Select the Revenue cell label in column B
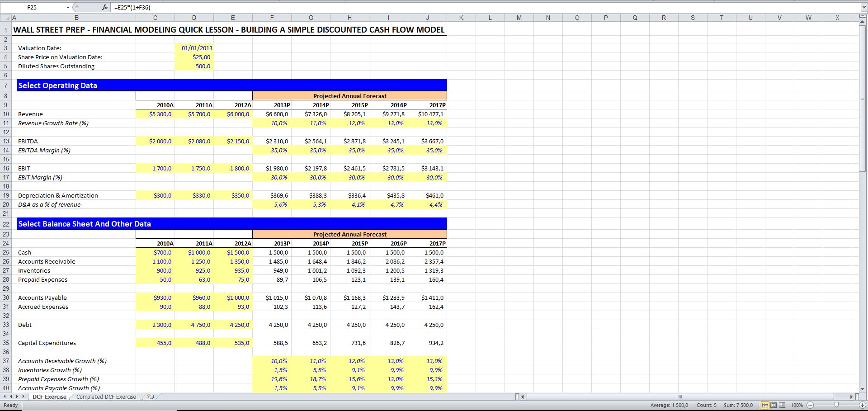Viewport: 868px width, 411px height. (30, 114)
